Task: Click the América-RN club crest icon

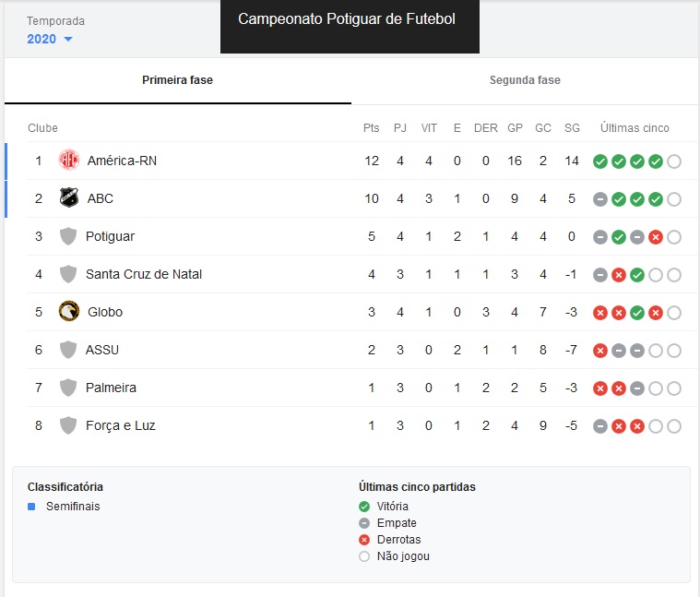Action: (69, 161)
